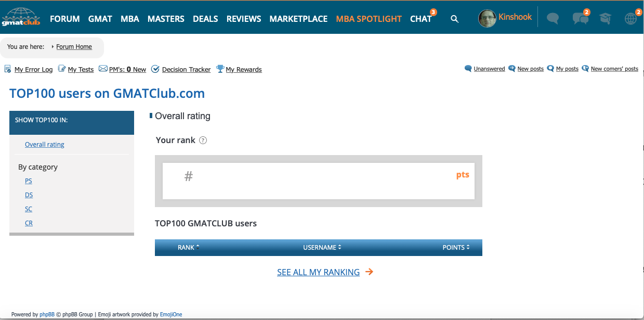Select Overall rating in sidebar

tap(45, 144)
